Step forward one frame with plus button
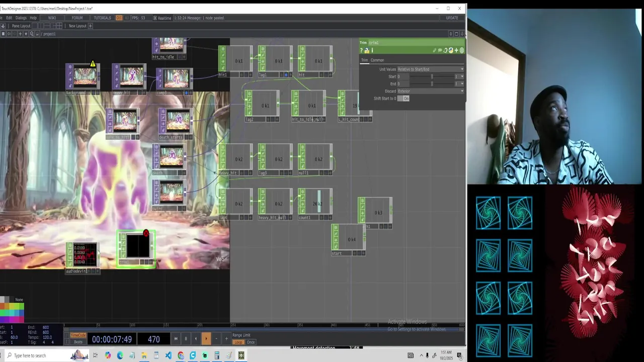644x362 pixels. click(226, 339)
